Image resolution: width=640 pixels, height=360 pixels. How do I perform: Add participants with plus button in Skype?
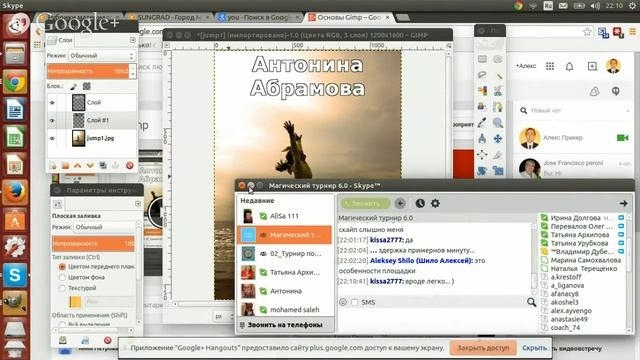tap(400, 203)
